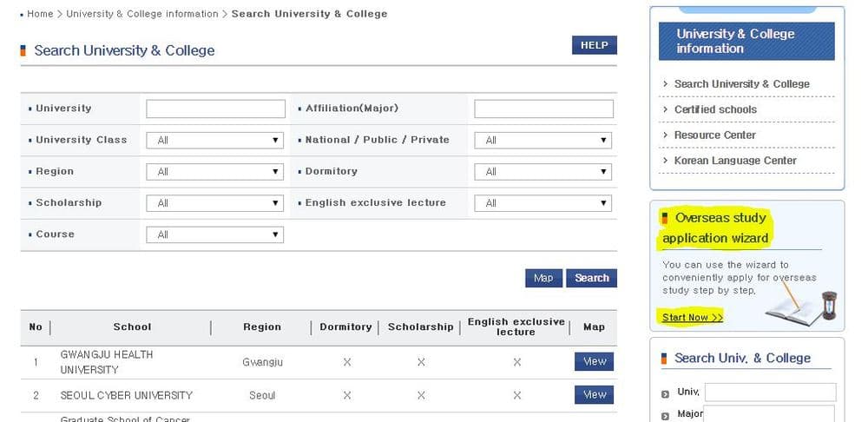Open Resource Center sidebar menu item
Viewport: 868px width, 422px height.
714,135
